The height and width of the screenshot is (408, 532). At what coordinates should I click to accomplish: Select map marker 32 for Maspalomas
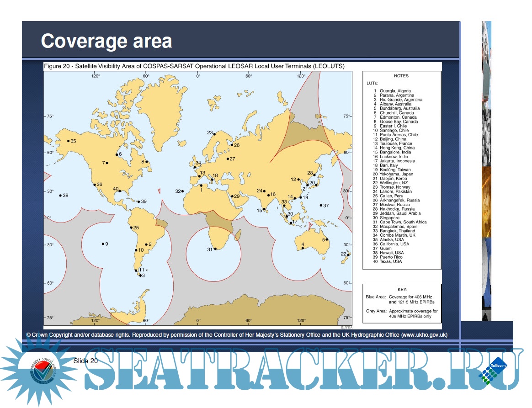pyautogui.click(x=182, y=191)
